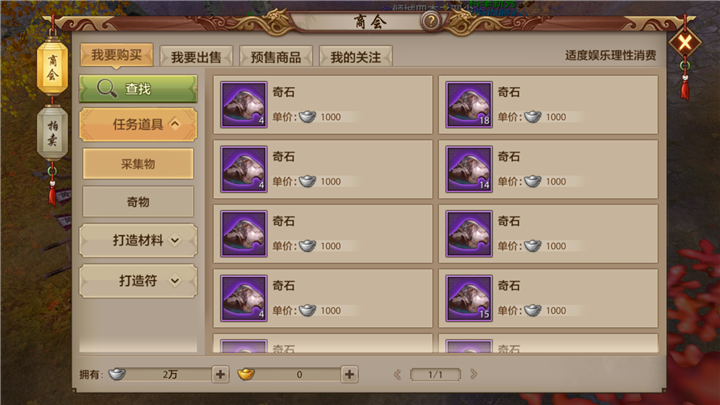Click the plus icon beside gold ingot balance
This screenshot has height=405, width=720.
click(x=349, y=374)
